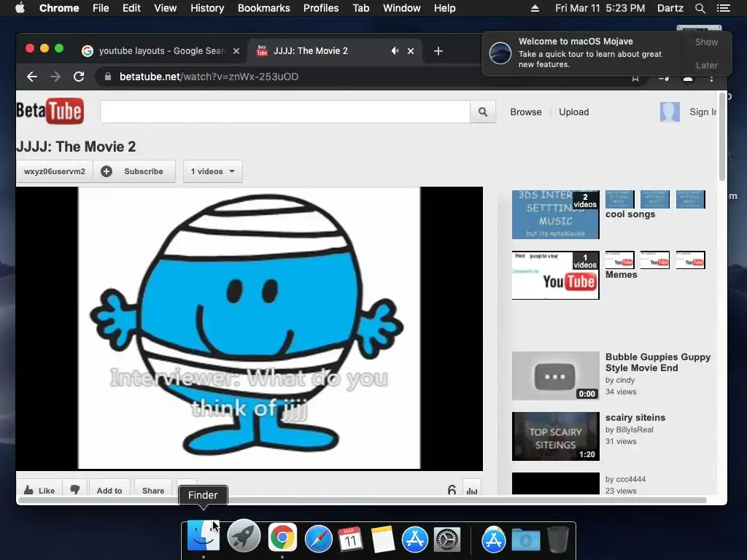This screenshot has width=747, height=560.
Task: Click the Upload link
Action: pyautogui.click(x=573, y=112)
